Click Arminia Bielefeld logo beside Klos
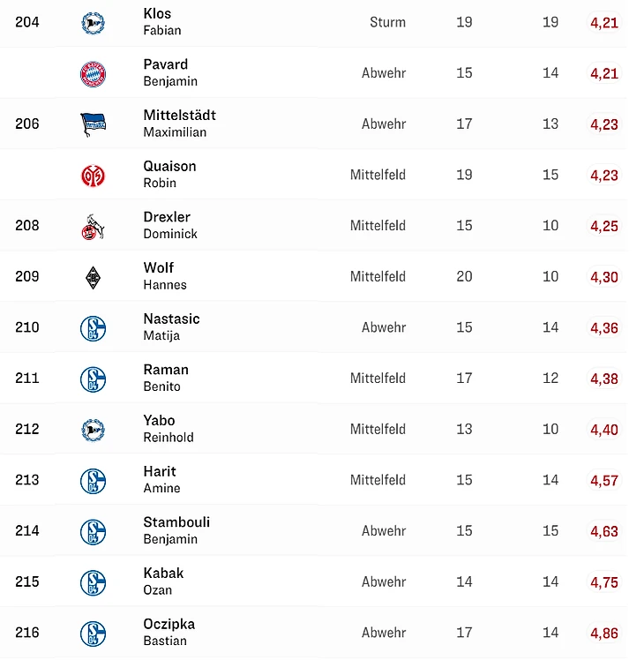Screen dimensions: 644x660 point(93,23)
